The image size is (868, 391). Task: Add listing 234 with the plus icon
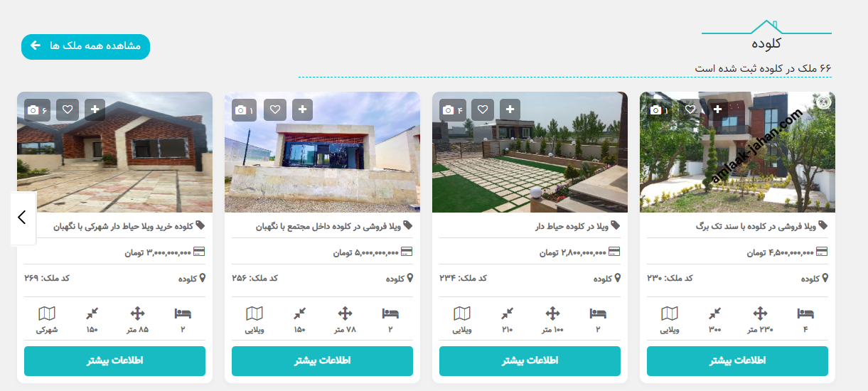(511, 109)
